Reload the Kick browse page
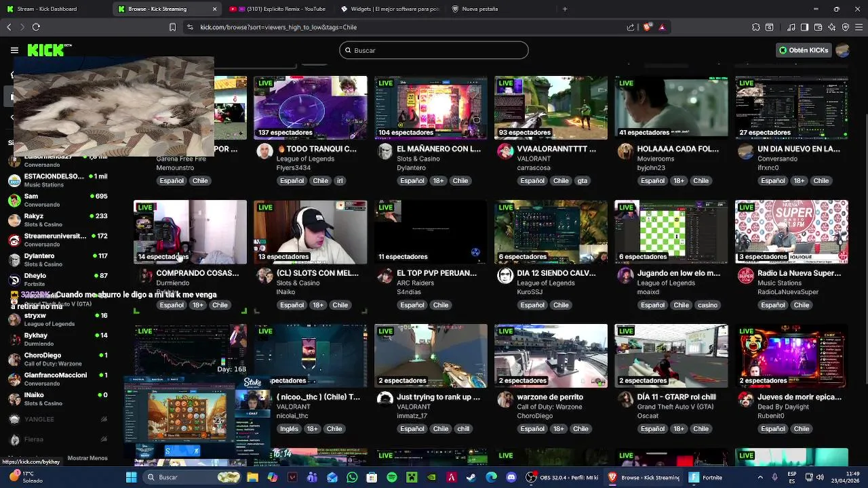868x488 pixels. (36, 27)
